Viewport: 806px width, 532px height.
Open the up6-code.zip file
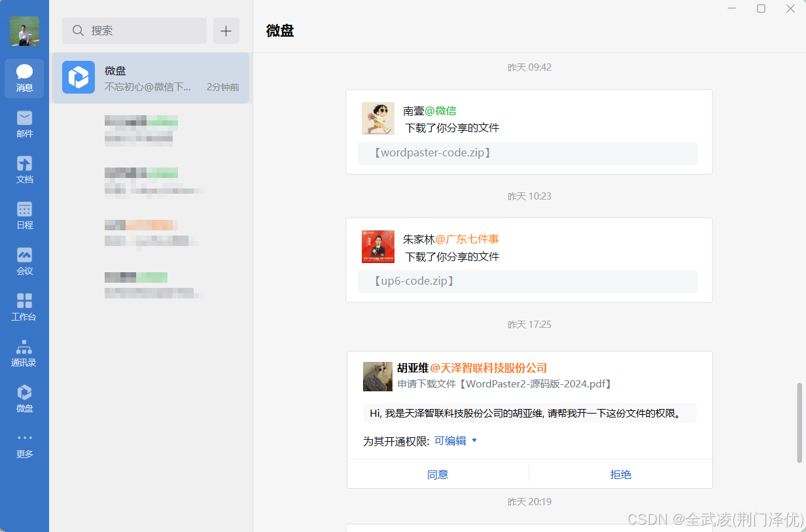(x=527, y=281)
